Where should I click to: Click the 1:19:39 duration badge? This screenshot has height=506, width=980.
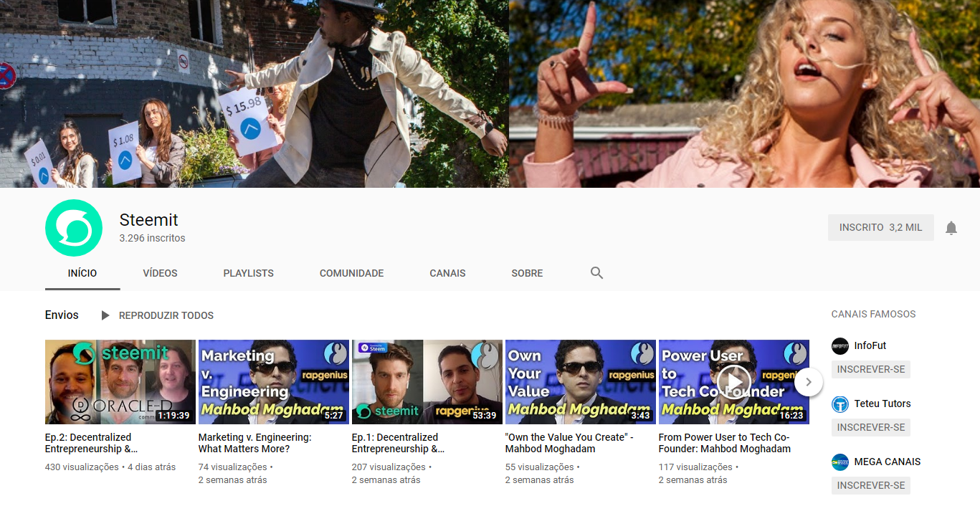[x=174, y=416]
